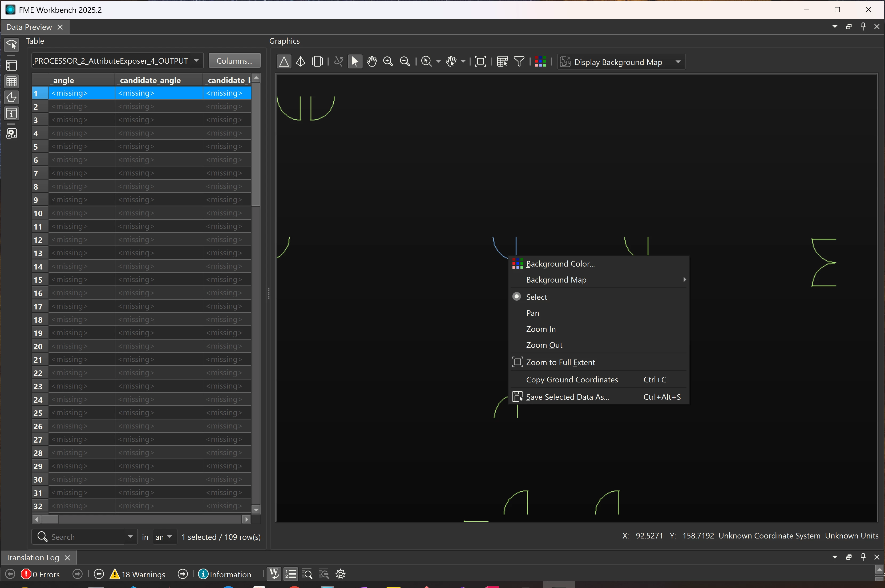Open the Filter funnel tool
The height and width of the screenshot is (588, 885).
point(519,62)
